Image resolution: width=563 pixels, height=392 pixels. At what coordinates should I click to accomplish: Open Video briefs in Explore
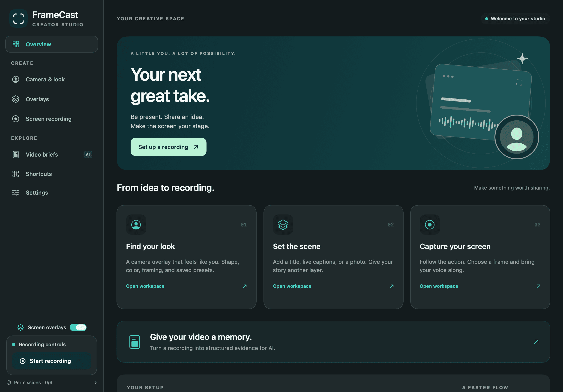(52, 154)
